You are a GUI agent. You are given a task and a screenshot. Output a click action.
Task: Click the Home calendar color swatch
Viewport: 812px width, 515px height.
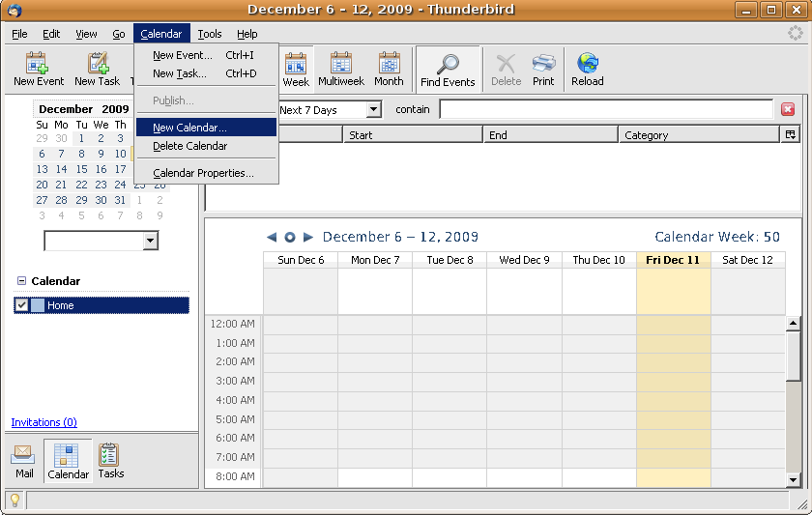(x=38, y=305)
